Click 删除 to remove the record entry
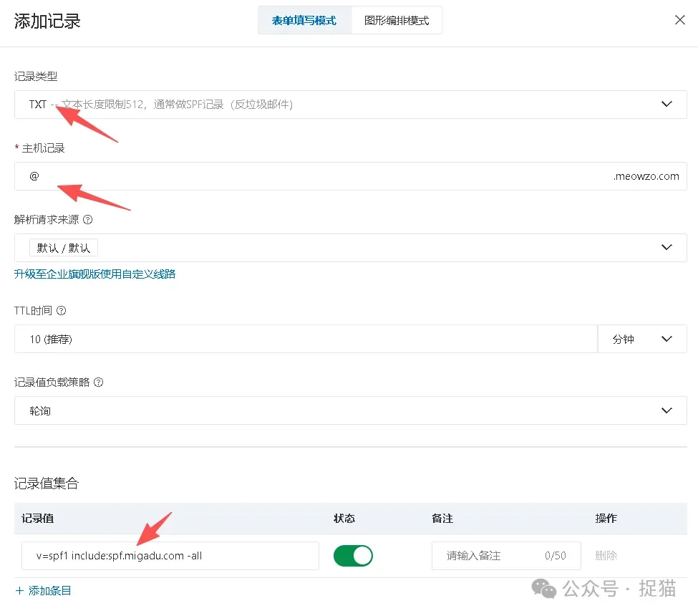Image resolution: width=698 pixels, height=616 pixels. pos(605,555)
